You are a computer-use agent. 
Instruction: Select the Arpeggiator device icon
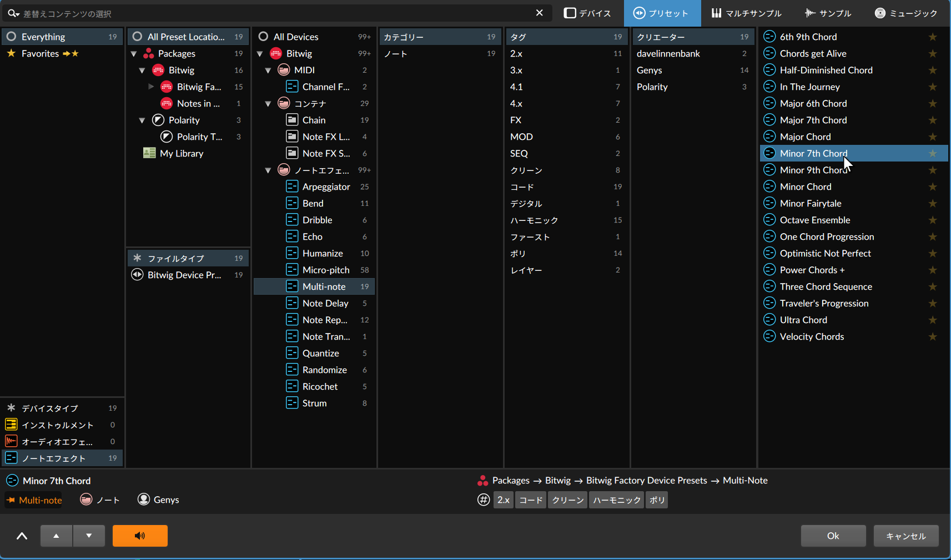tap(292, 186)
